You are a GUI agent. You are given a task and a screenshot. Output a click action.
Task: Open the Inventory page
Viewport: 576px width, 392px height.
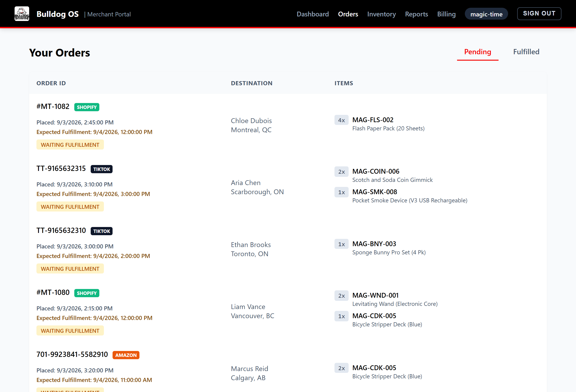(x=381, y=14)
